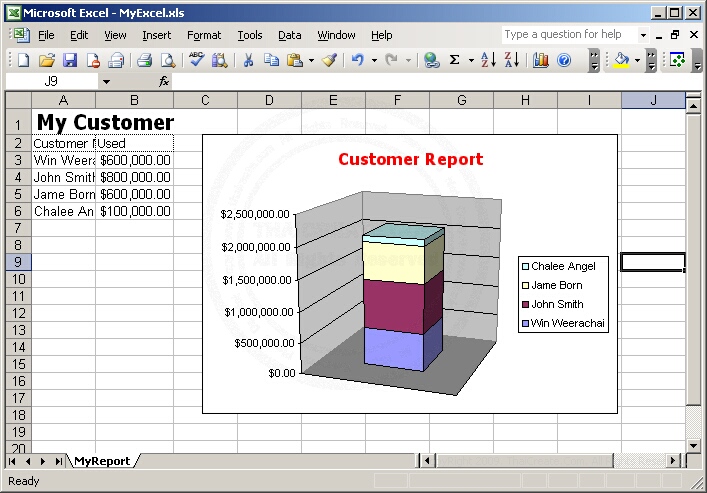Go to last sheet tab arrow
The width and height of the screenshot is (707, 493).
59,461
